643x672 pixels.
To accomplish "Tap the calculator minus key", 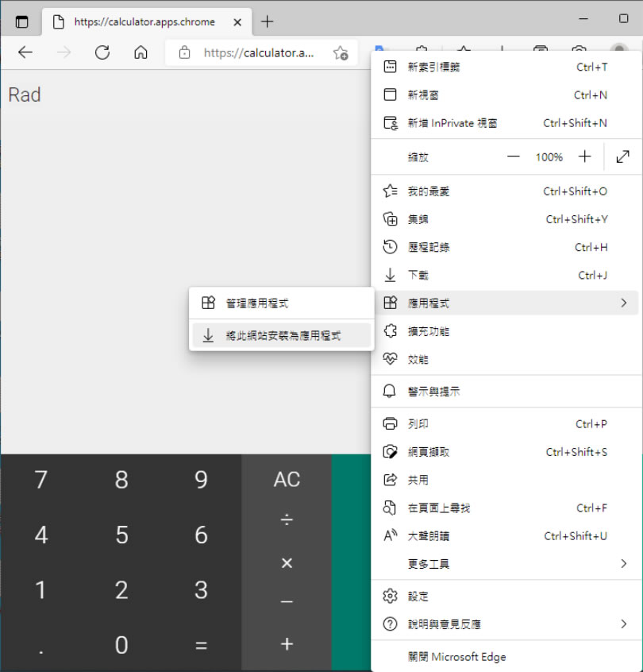I will tap(287, 602).
